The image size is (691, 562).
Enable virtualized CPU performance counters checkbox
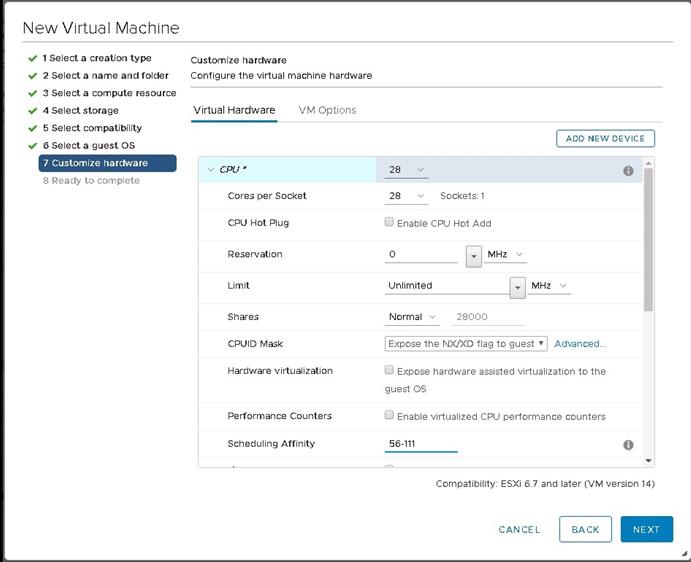click(x=389, y=415)
